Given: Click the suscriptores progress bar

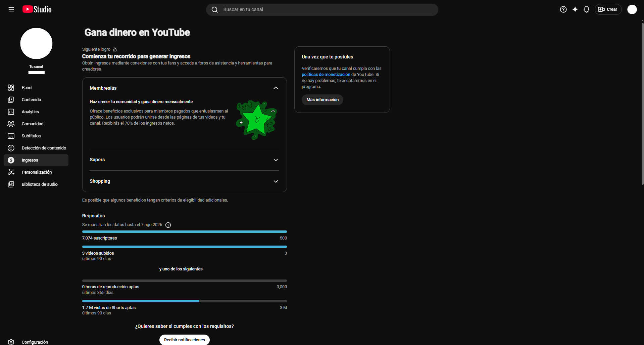Looking at the screenshot, I should (x=185, y=232).
